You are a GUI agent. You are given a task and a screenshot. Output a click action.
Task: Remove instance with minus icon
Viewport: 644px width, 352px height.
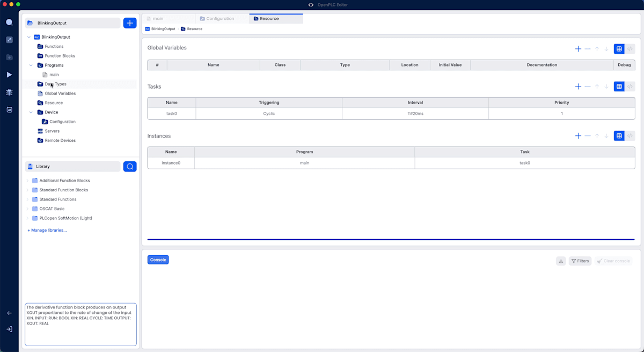(588, 136)
